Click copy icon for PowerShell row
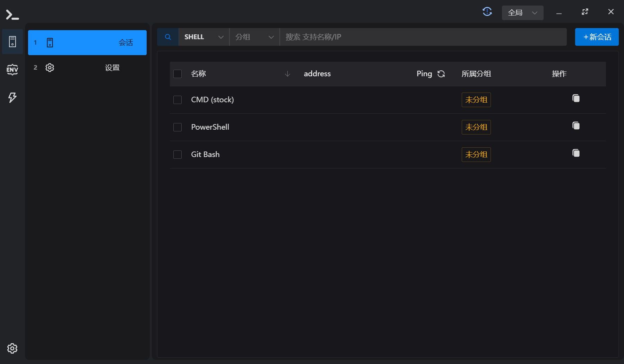The height and width of the screenshot is (364, 624). click(x=576, y=126)
